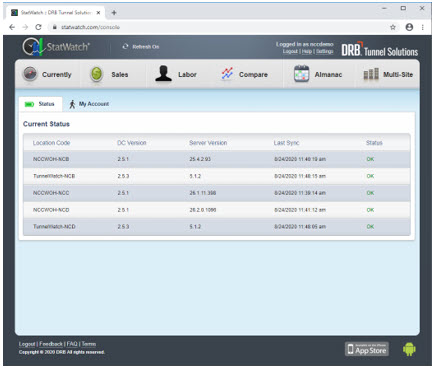Select the NCCWOH-NCD location row
435x370 pixels.
point(217,210)
